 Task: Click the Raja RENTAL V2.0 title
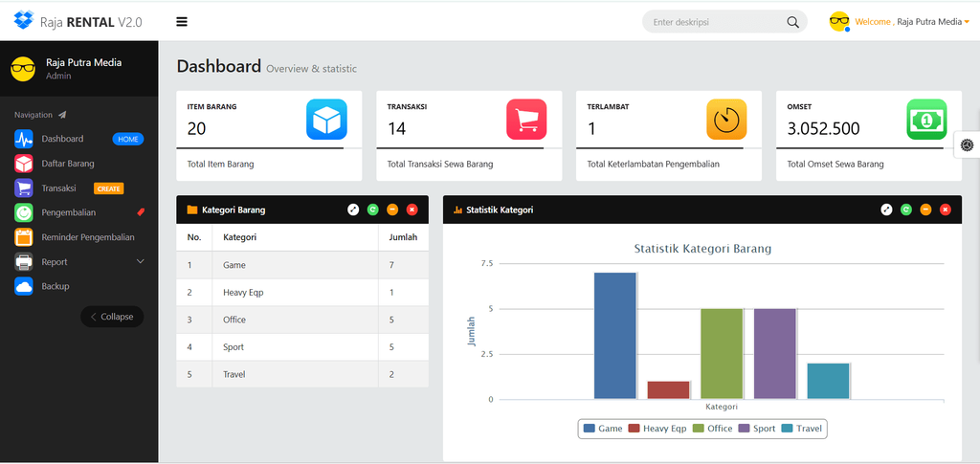coord(91,22)
